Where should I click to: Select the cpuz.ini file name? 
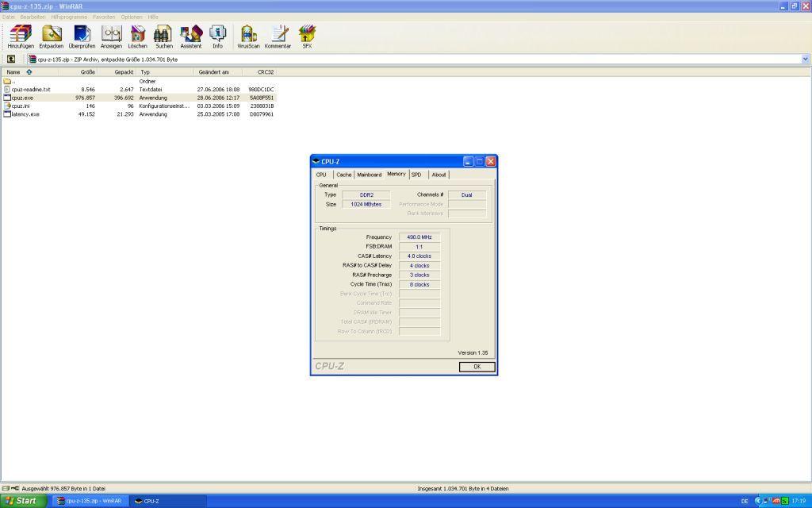pyautogui.click(x=21, y=106)
